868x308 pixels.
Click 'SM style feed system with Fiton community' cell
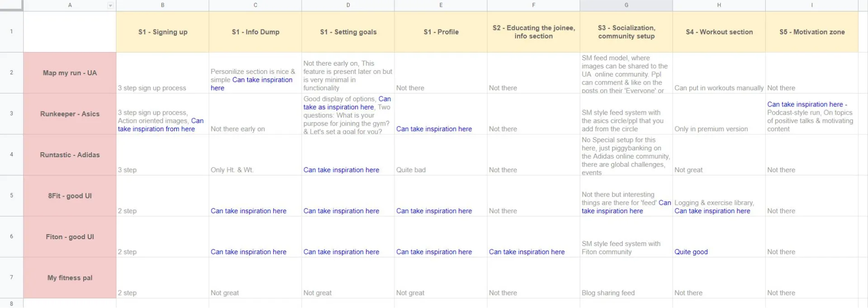coord(626,237)
